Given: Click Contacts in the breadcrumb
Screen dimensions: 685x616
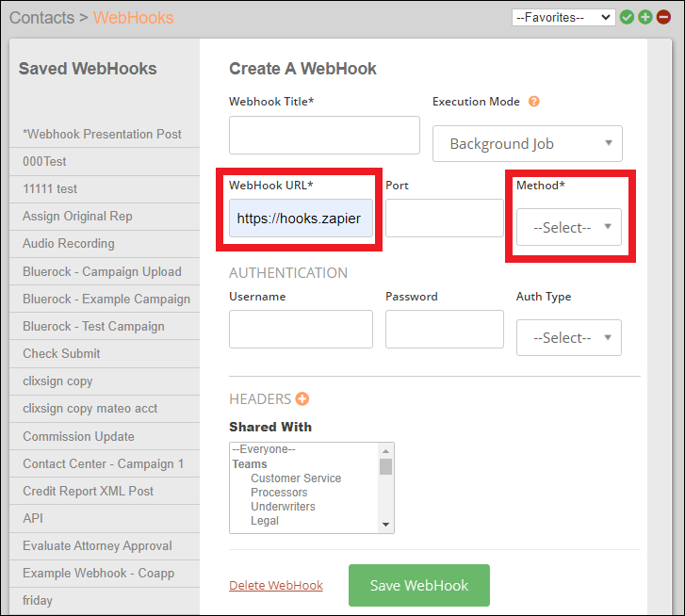Looking at the screenshot, I should coord(42,18).
